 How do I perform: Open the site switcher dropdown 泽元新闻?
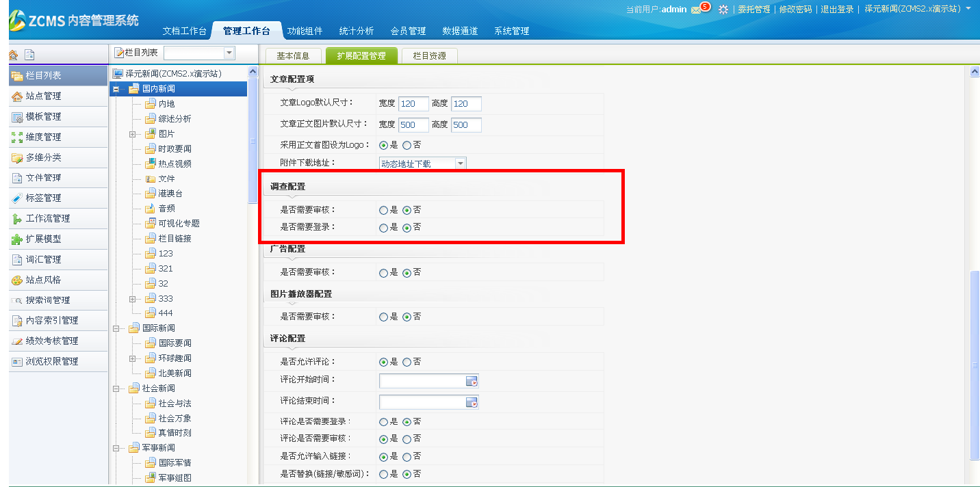pos(968,9)
